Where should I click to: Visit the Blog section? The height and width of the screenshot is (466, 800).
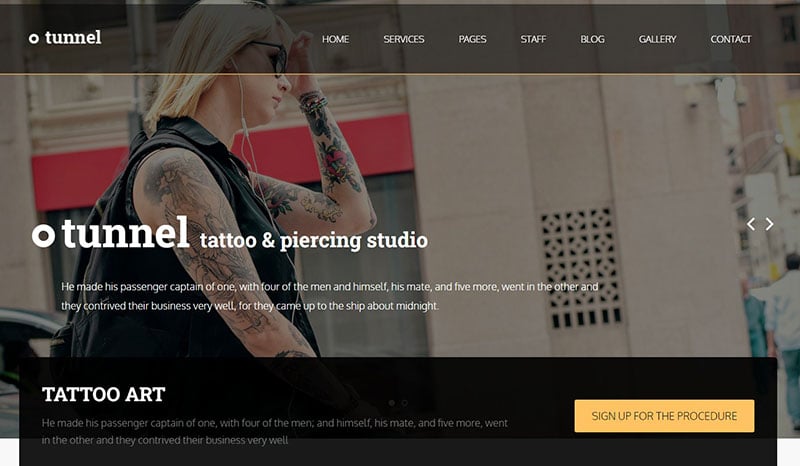pyautogui.click(x=592, y=39)
